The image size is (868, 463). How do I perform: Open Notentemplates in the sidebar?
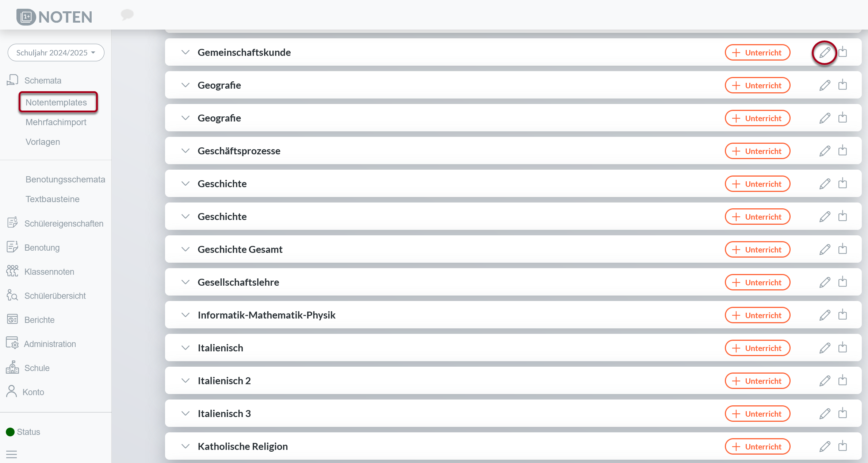point(56,103)
